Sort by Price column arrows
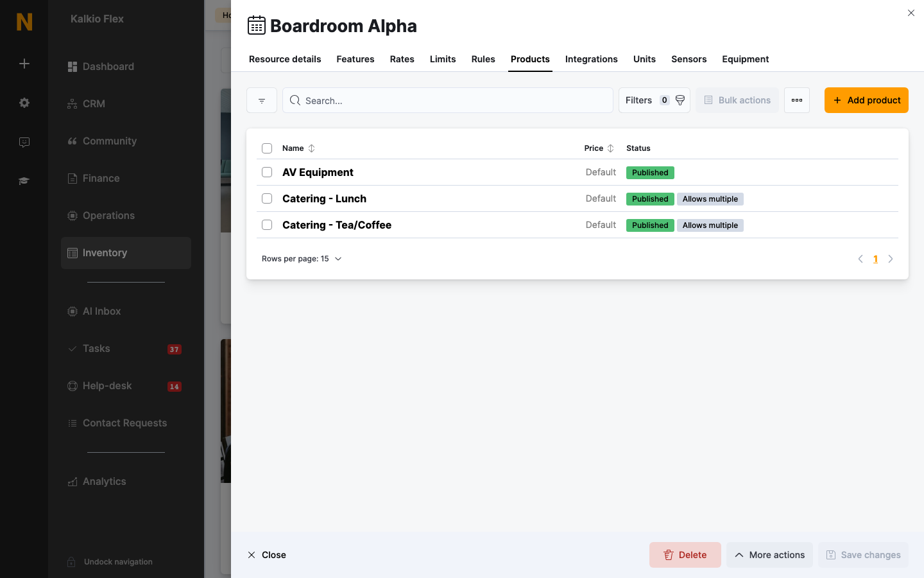Image resolution: width=924 pixels, height=578 pixels. click(x=610, y=148)
